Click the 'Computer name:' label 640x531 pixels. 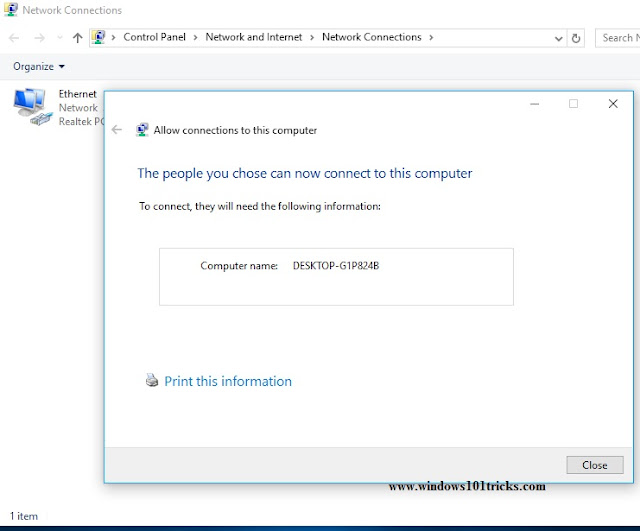pyautogui.click(x=239, y=266)
